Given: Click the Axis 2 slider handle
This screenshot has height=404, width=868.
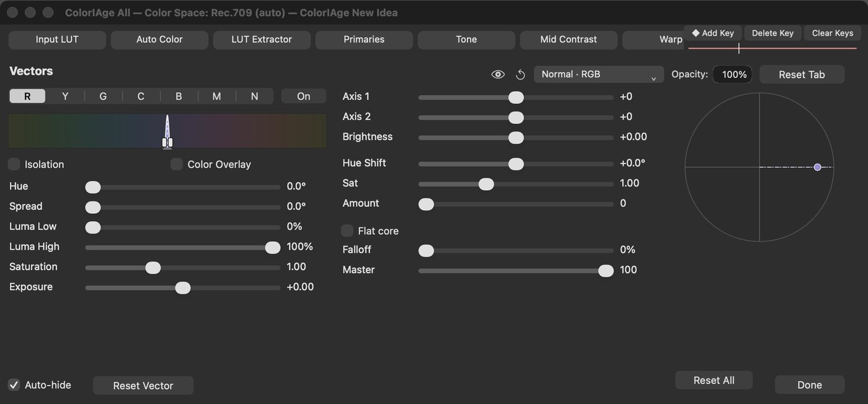Looking at the screenshot, I should click(516, 117).
